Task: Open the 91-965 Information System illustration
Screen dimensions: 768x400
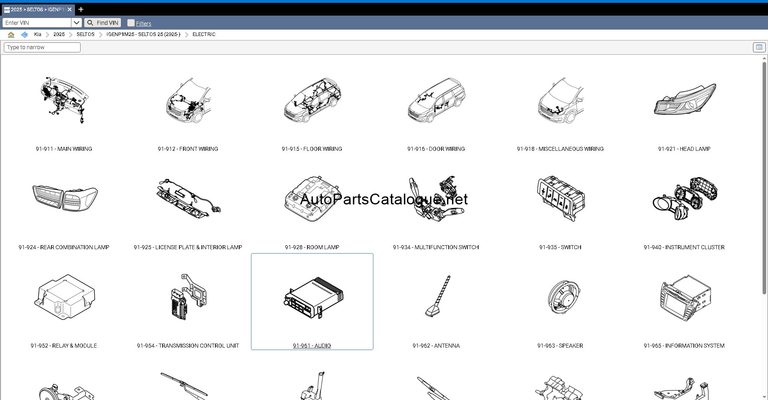Action: (x=684, y=297)
